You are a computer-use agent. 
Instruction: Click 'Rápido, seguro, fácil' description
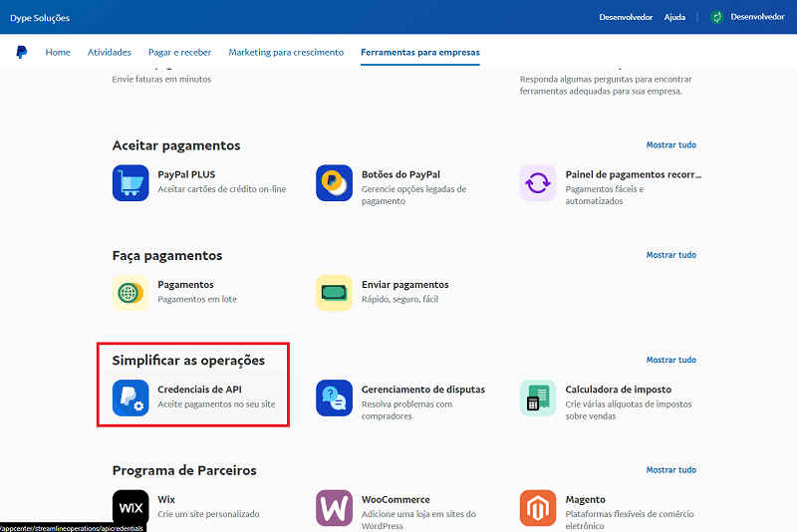point(399,299)
